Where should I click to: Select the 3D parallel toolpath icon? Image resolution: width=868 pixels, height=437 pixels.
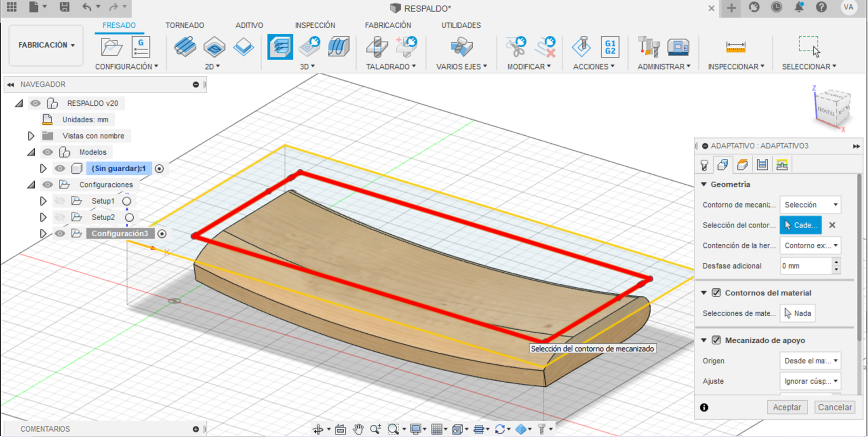click(338, 47)
